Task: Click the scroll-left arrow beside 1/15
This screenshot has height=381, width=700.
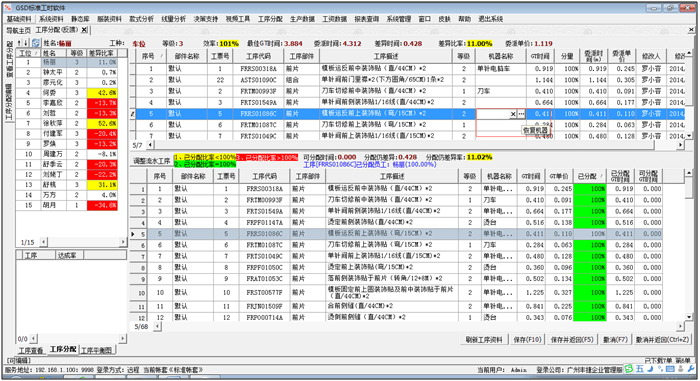Action: tap(44, 242)
